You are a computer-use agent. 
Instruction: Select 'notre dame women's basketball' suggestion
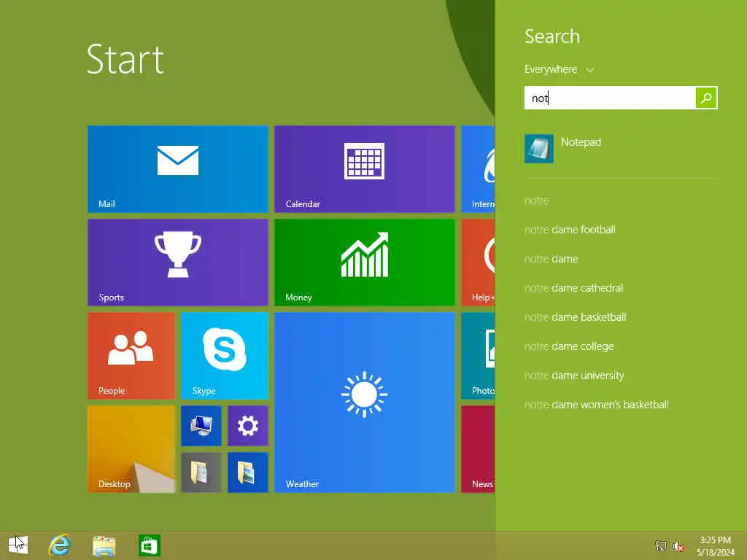tap(597, 404)
